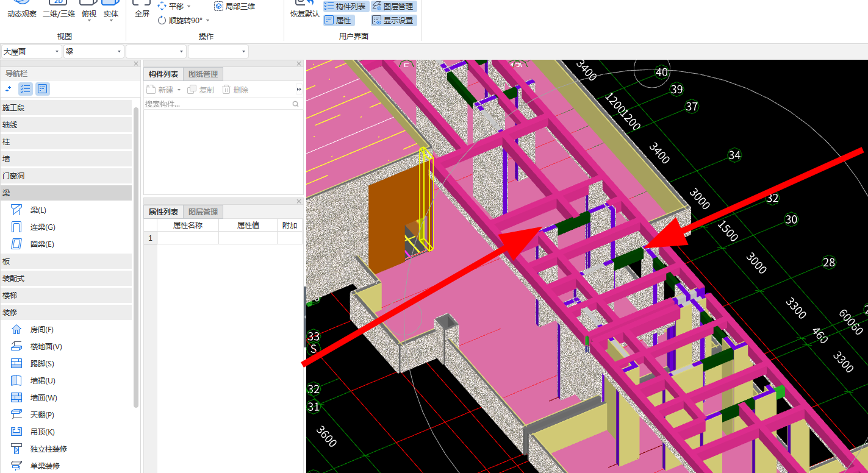Expand 板 category
The height and width of the screenshot is (473, 868).
pos(66,261)
